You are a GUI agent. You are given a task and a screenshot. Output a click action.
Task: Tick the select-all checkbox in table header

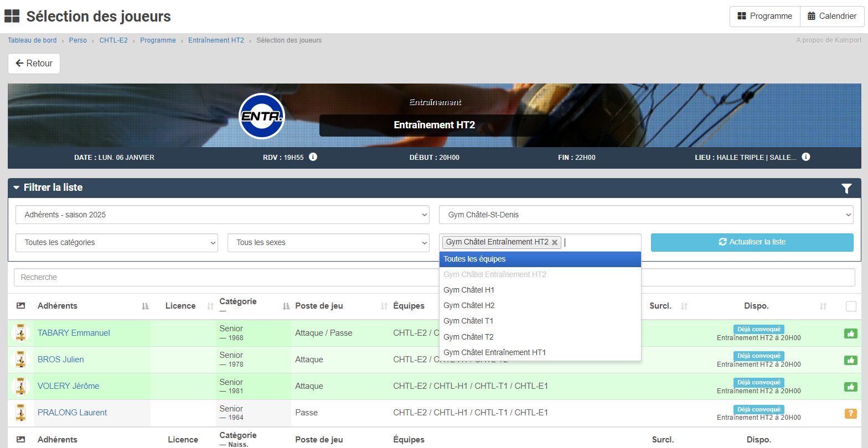pos(851,306)
